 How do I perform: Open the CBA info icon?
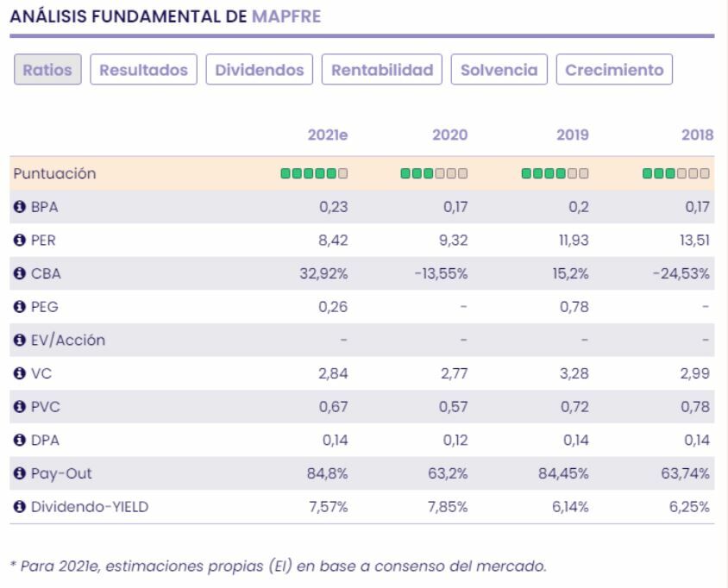[x=17, y=274]
